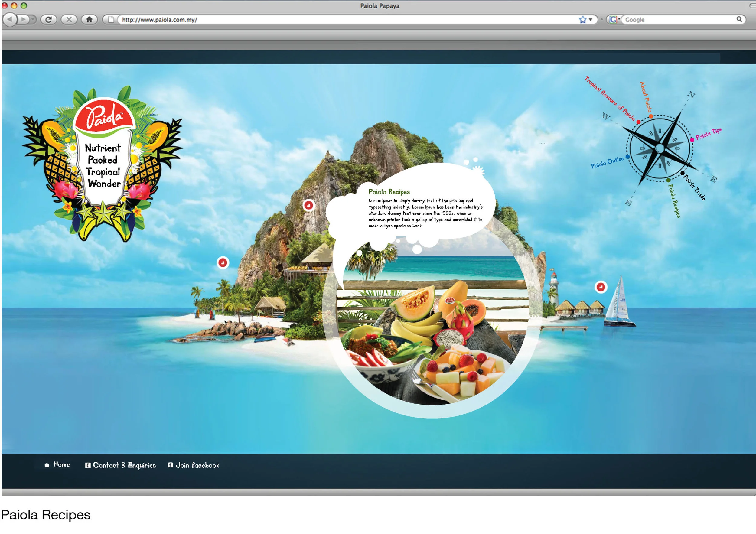The height and width of the screenshot is (534, 756).
Task: Click red hotspot marker beside the sailboat
Action: [x=601, y=287]
